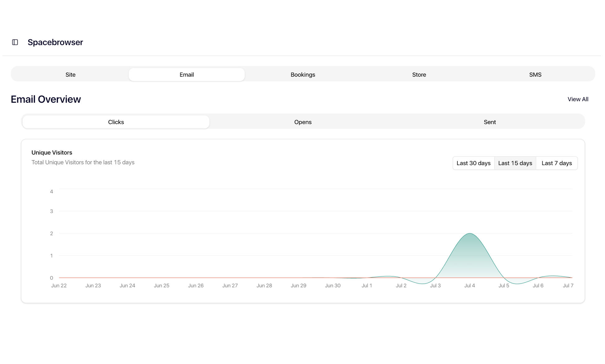The width and height of the screenshot is (605, 364).
Task: Switch to the Site tab
Action: tap(70, 74)
